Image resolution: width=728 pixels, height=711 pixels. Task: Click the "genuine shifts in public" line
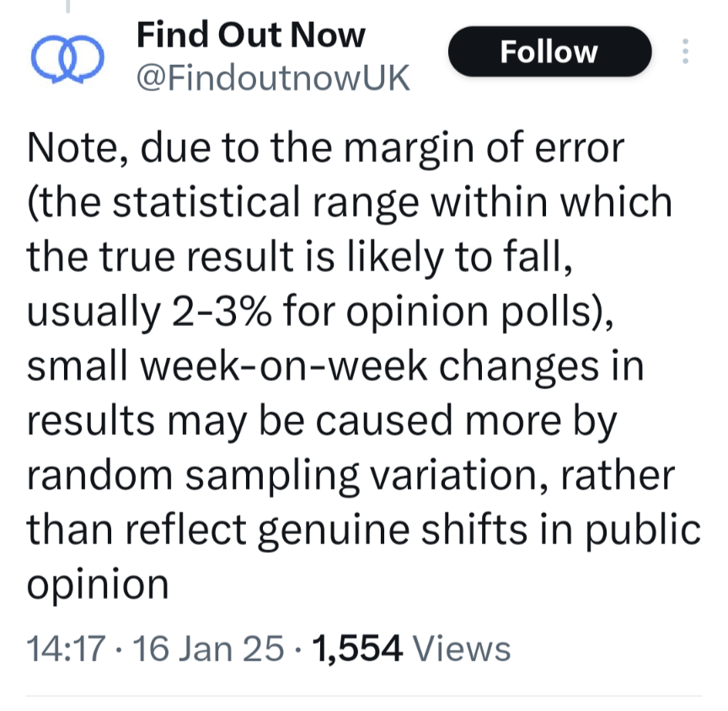point(479,530)
